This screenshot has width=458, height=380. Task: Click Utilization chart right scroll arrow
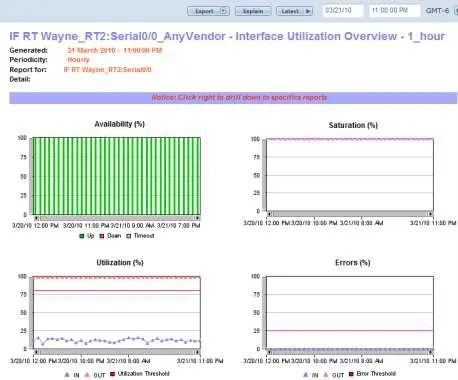197,352
